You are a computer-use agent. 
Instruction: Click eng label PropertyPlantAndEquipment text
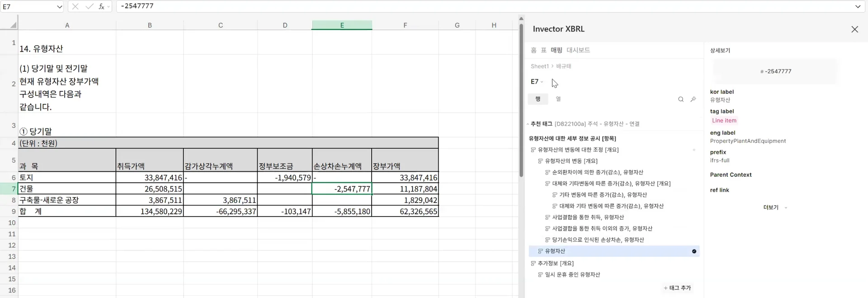tap(748, 141)
